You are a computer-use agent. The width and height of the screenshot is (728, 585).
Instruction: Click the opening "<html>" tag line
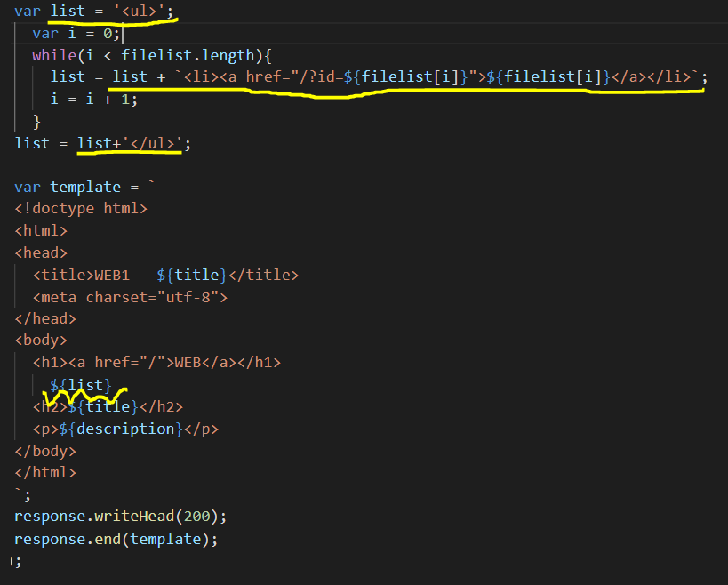(41, 231)
